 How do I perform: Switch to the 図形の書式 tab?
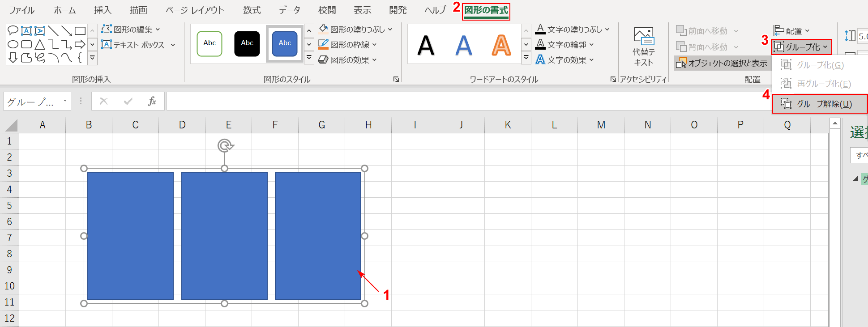pyautogui.click(x=486, y=10)
